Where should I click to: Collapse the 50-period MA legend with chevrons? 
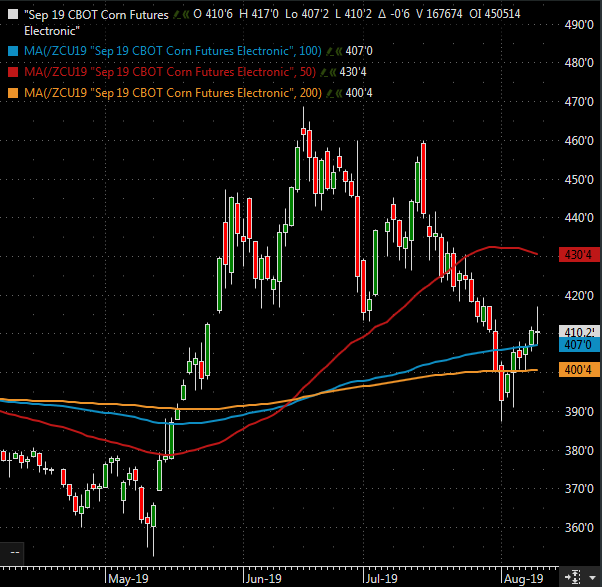[332, 72]
